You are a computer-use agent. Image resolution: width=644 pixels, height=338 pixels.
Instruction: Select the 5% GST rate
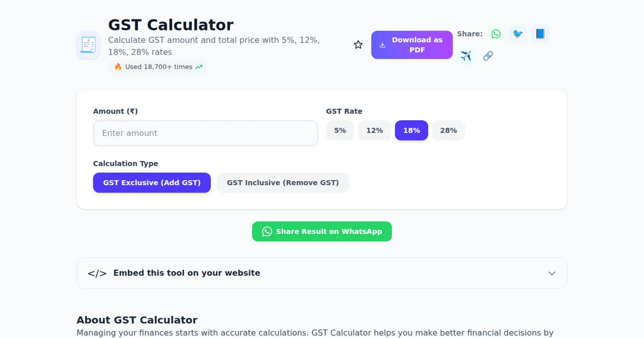[340, 130]
